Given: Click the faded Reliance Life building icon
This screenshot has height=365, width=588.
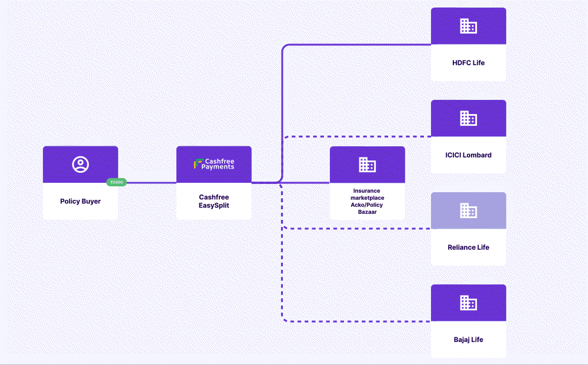Looking at the screenshot, I should (469, 210).
